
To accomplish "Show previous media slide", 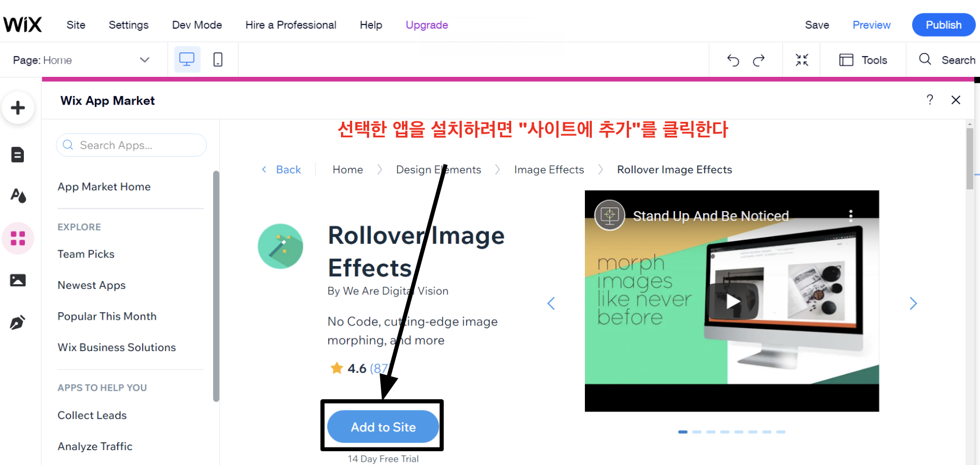I will [551, 303].
